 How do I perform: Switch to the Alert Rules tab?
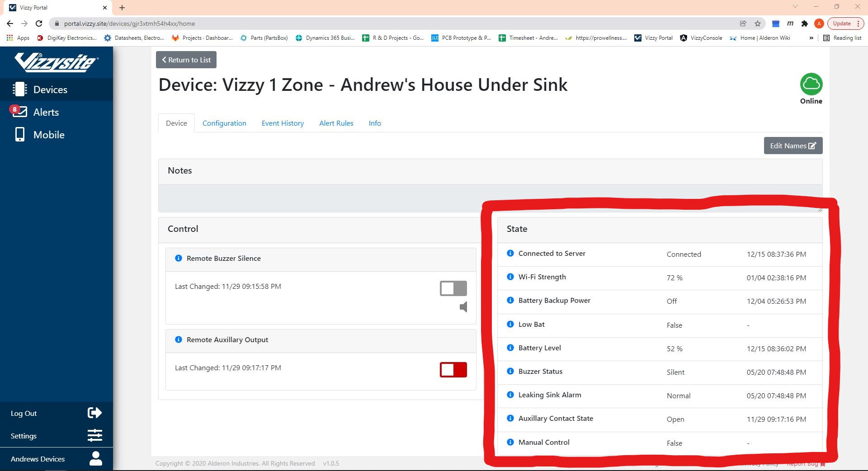(336, 123)
